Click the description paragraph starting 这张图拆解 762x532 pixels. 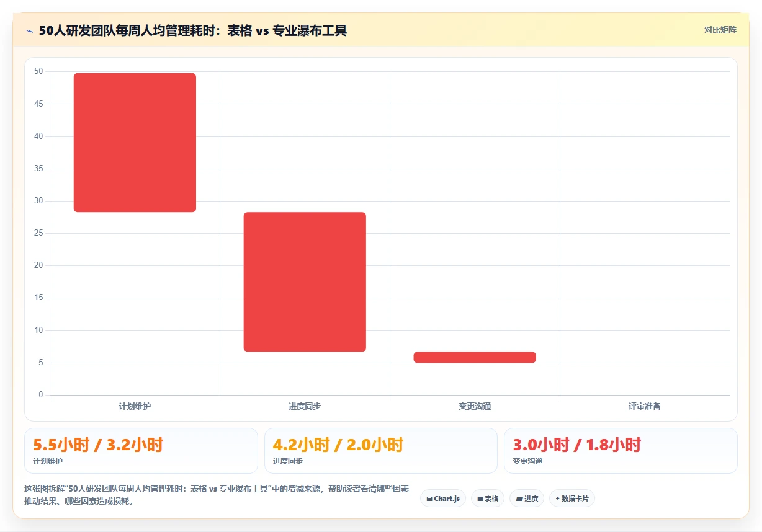click(217, 495)
